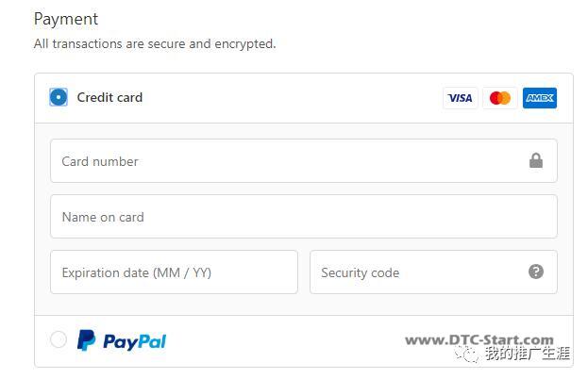This screenshot has width=588, height=379.
Task: Open the Security code help question mark
Action: (536, 272)
